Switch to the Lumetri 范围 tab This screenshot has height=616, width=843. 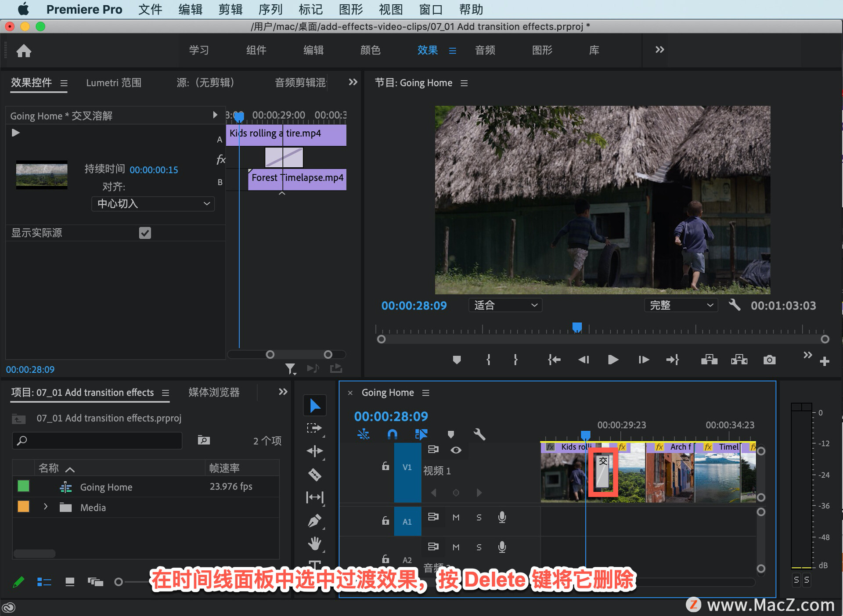[113, 83]
